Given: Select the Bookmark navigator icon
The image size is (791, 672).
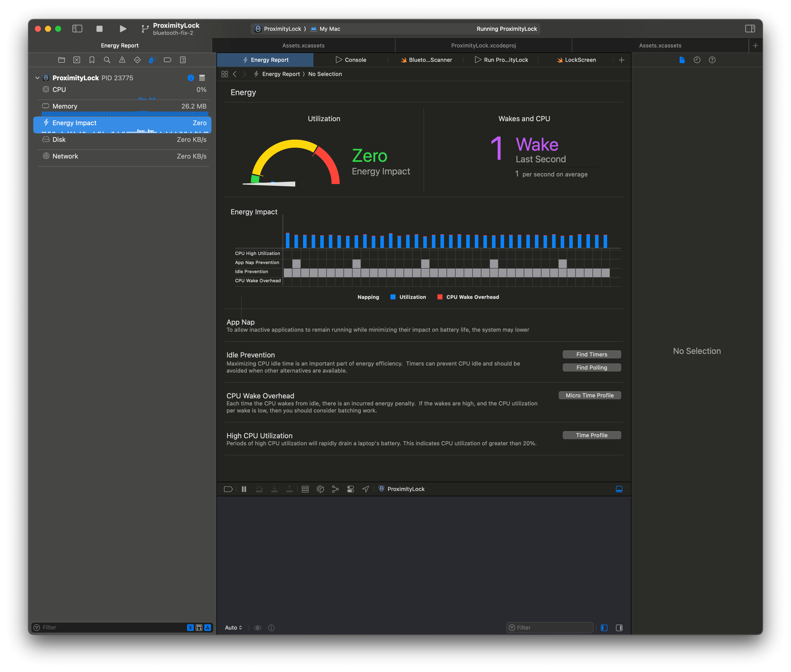Looking at the screenshot, I should (x=91, y=60).
